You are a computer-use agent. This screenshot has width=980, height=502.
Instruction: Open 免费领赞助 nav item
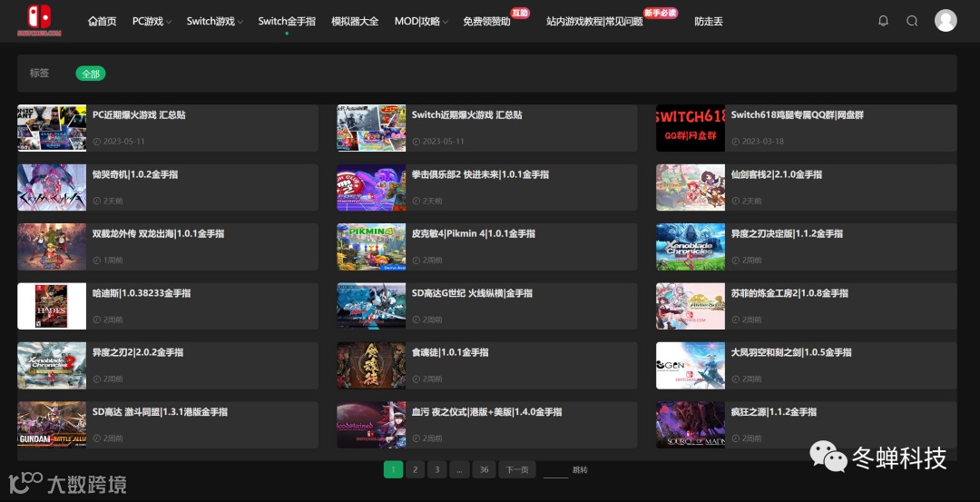tap(486, 21)
